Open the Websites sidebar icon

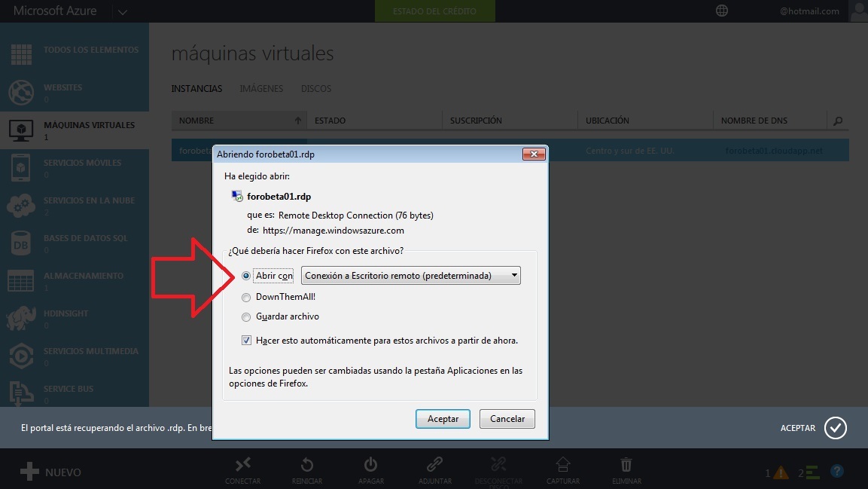point(21,92)
